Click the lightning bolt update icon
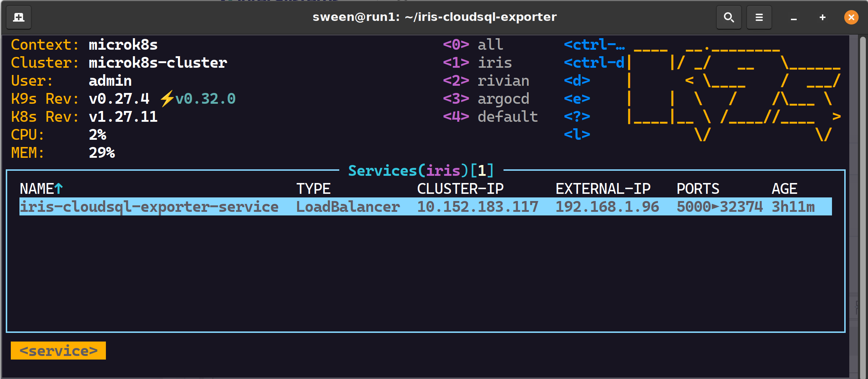 [x=167, y=99]
